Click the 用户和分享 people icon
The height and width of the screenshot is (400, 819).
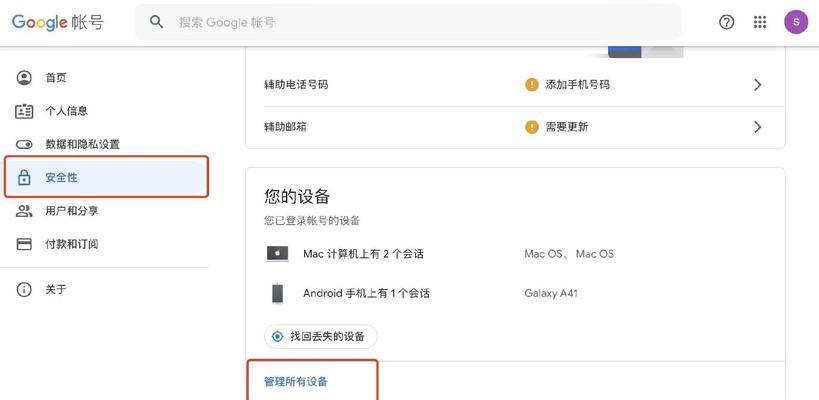pos(24,211)
